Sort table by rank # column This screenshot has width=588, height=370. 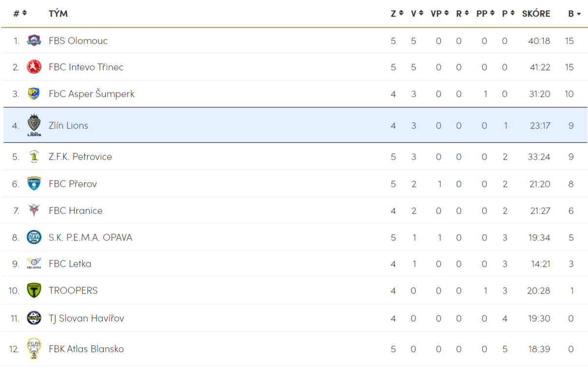click(20, 14)
